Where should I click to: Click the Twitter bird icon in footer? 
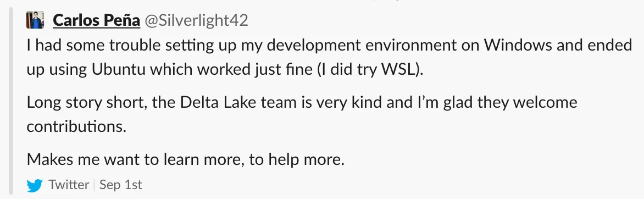[35, 186]
